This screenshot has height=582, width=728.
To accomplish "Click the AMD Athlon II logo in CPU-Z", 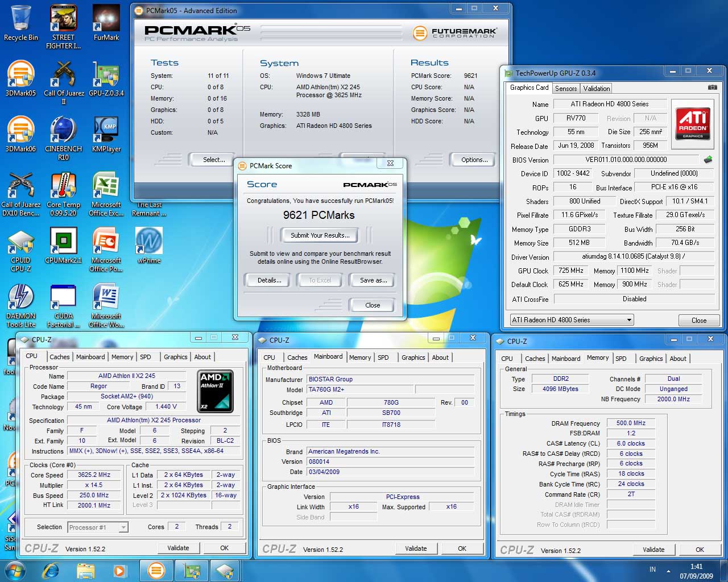I will [x=216, y=391].
